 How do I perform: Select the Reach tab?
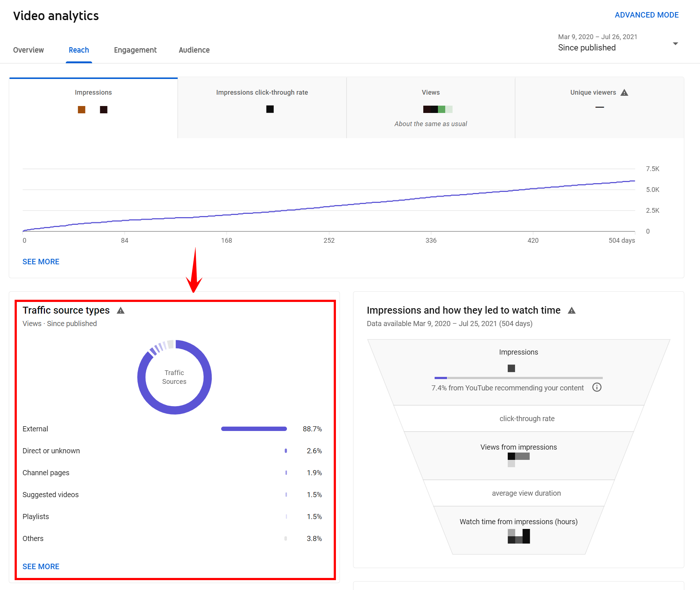(x=79, y=50)
